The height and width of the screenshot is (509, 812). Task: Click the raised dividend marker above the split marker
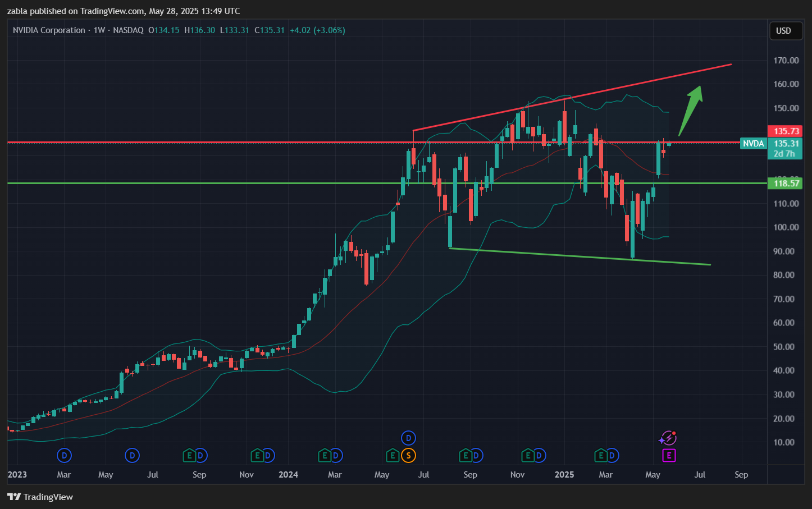[x=408, y=438]
